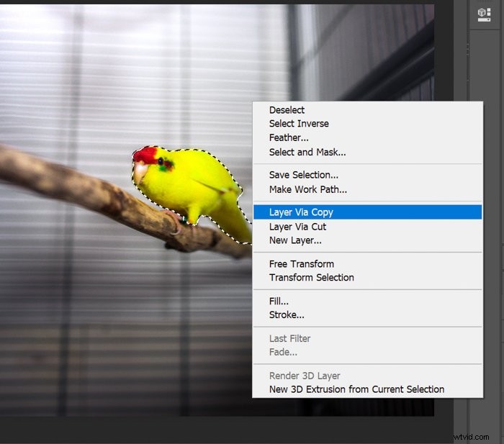Choose Deselect from the context menu
504x444 pixels.
367,110
